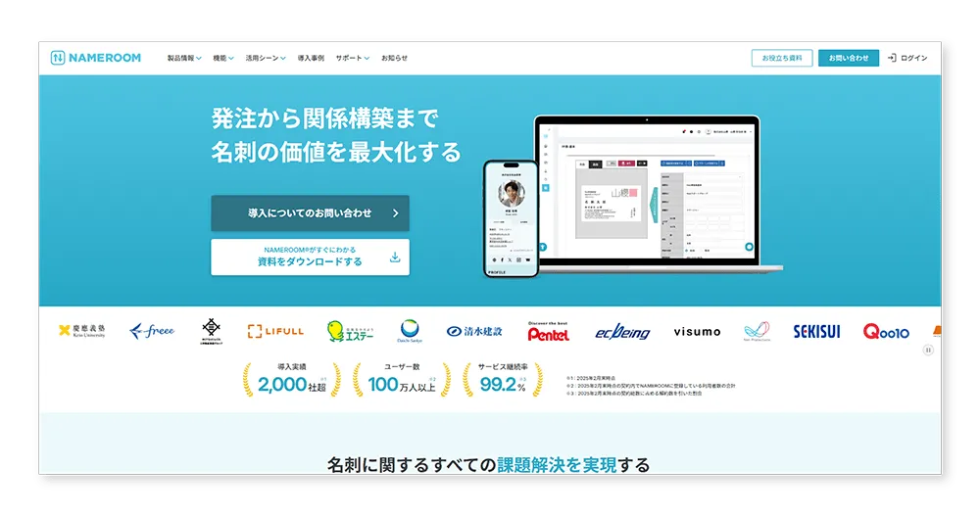The image size is (980, 516).
Task: Click the Daiichi-Sankyo logo
Action: [x=410, y=331]
